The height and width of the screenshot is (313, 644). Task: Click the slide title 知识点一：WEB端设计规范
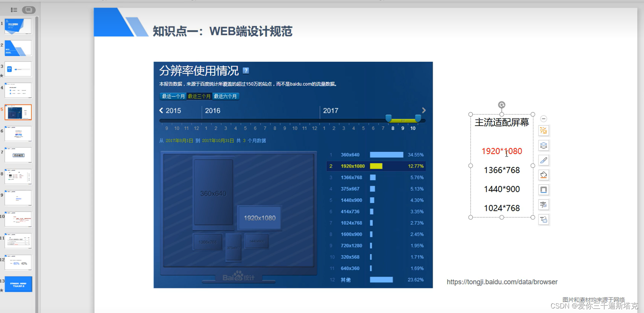222,31
